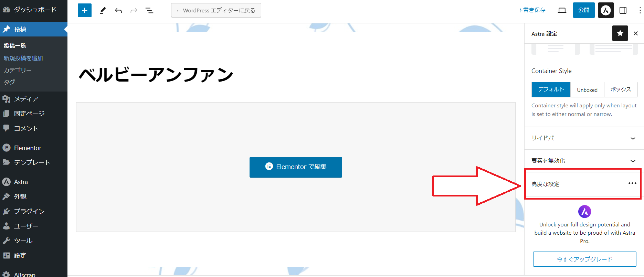
Task: Unpin Astra settings with the star icon
Action: [x=620, y=33]
